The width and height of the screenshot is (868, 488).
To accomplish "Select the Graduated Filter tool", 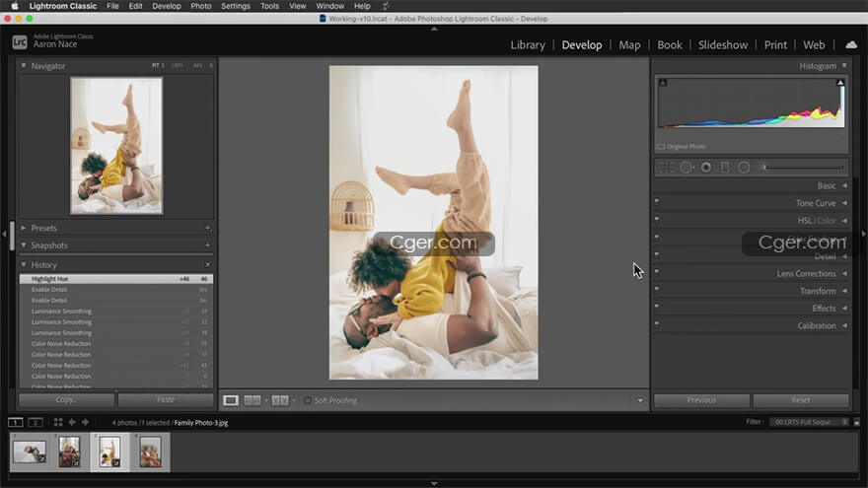I will pos(725,167).
